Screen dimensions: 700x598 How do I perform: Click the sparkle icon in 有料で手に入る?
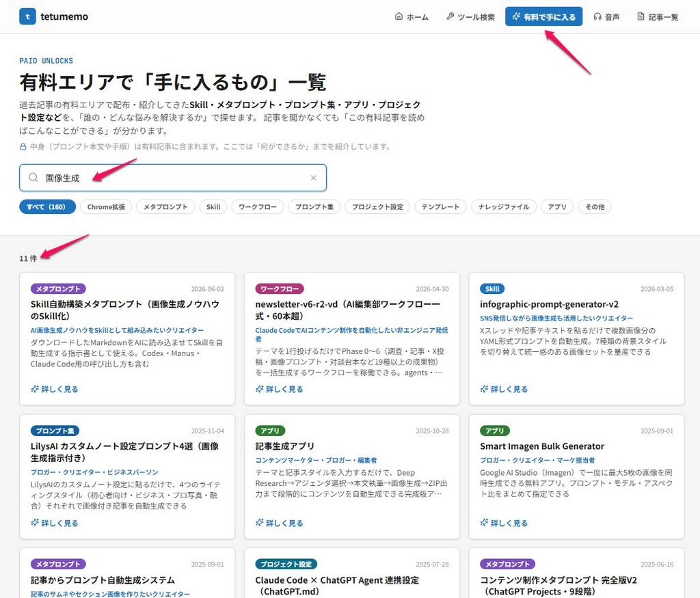coord(516,16)
